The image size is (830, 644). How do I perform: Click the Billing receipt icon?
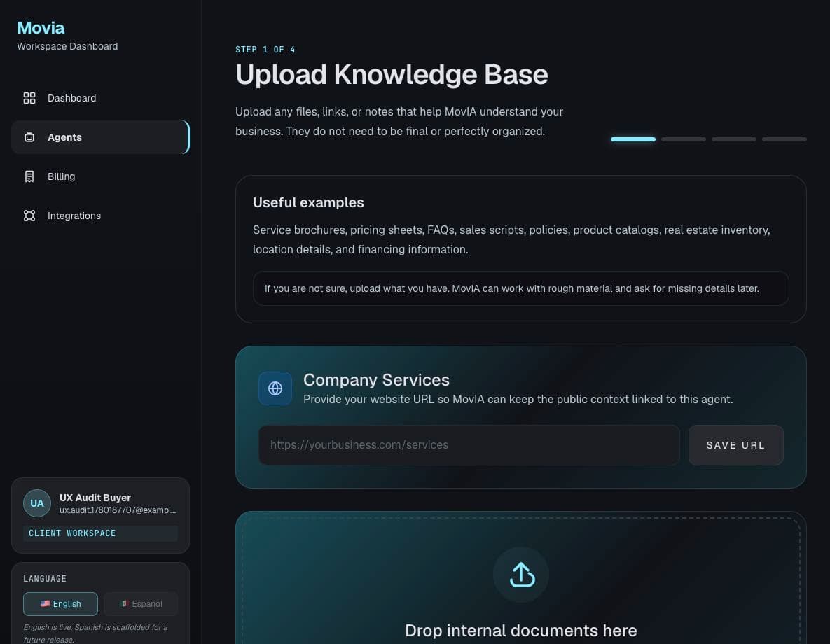29,176
